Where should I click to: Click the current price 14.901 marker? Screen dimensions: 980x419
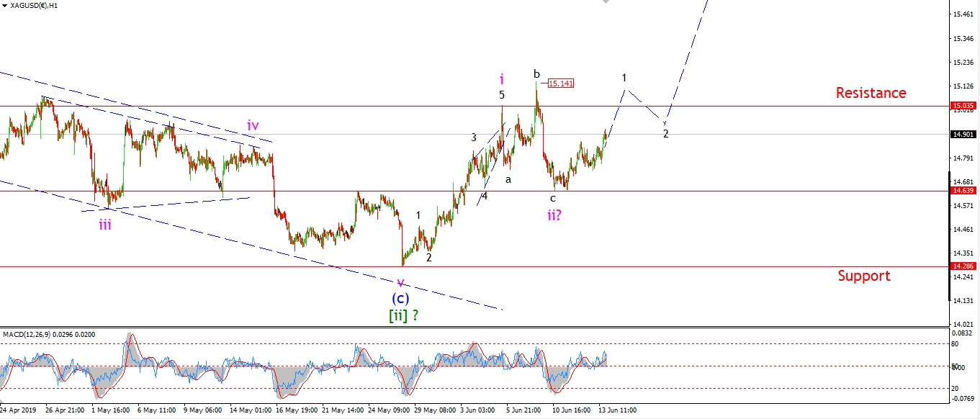[963, 134]
